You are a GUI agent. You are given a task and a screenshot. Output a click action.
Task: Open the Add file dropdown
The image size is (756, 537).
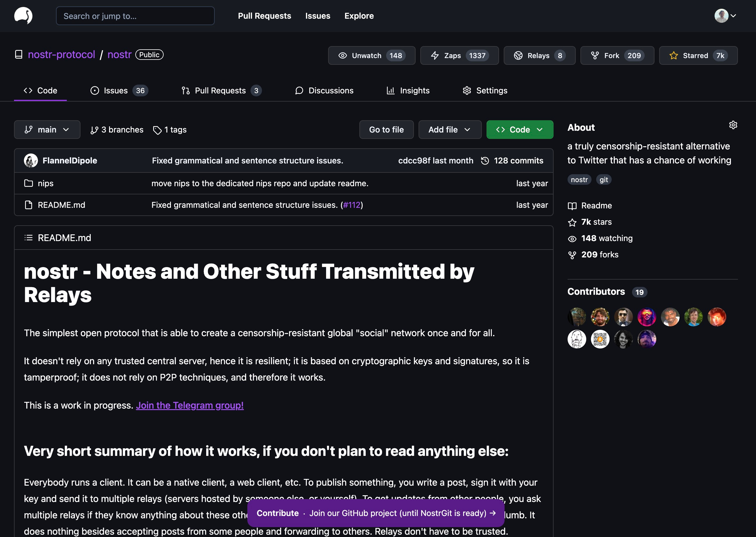(x=450, y=129)
